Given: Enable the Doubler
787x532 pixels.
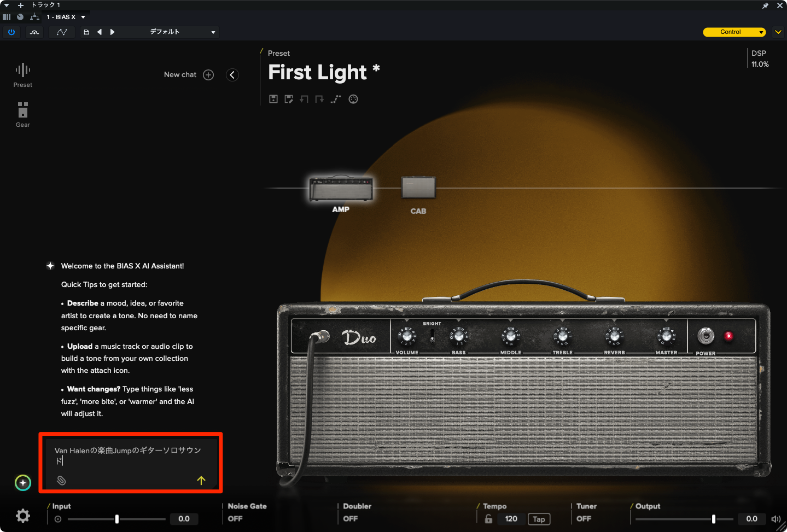Looking at the screenshot, I should (x=350, y=518).
